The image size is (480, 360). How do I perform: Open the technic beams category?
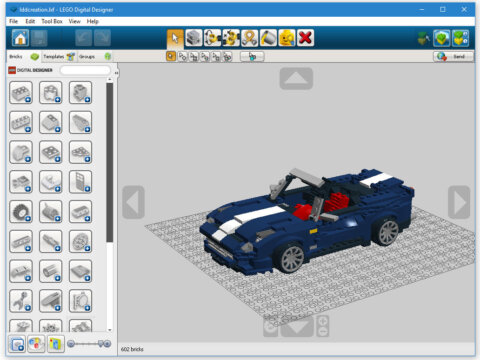pyautogui.click(x=21, y=241)
